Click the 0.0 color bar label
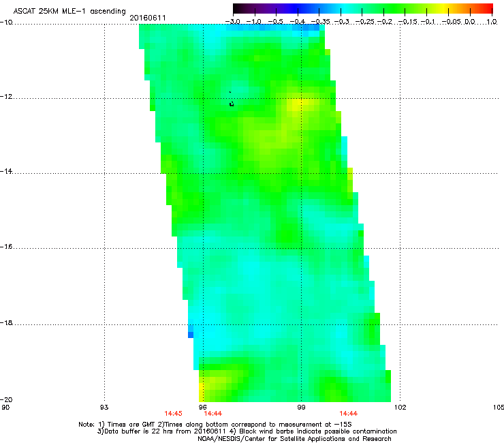 pos(470,22)
